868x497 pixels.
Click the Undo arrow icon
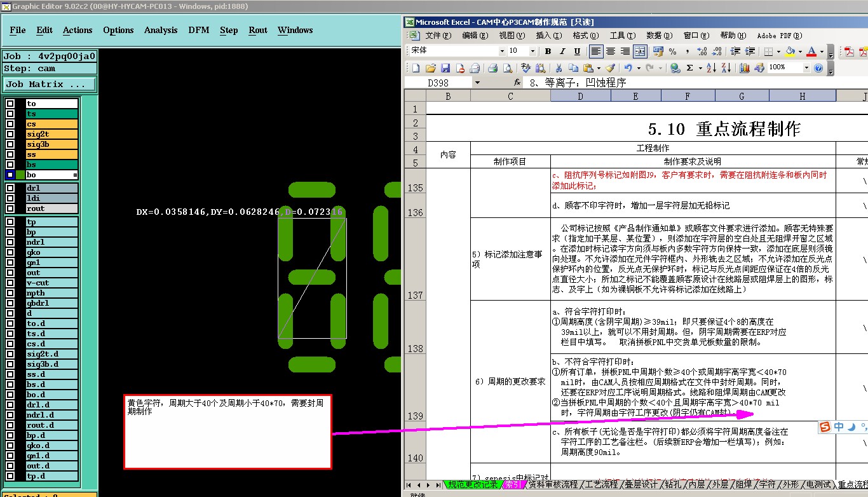tap(628, 68)
